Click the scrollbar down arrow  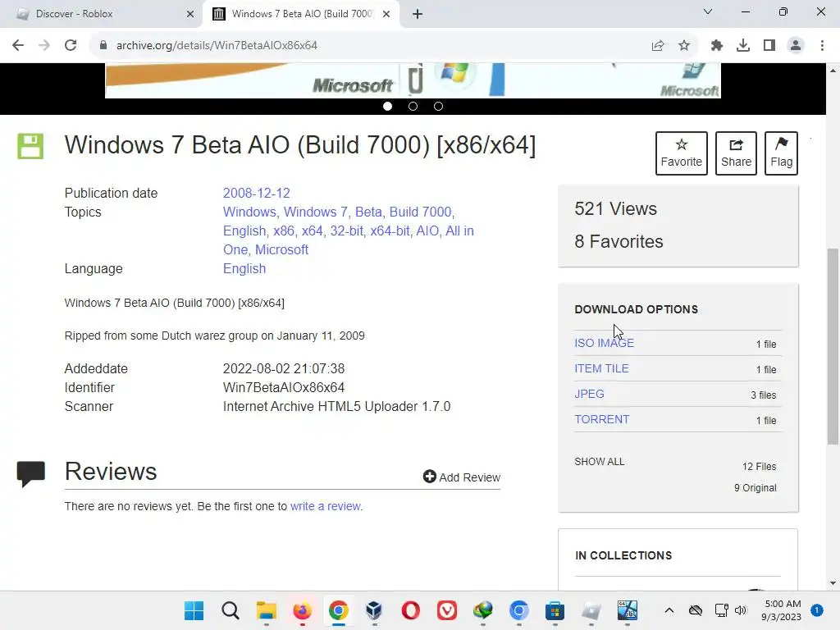coord(833,583)
